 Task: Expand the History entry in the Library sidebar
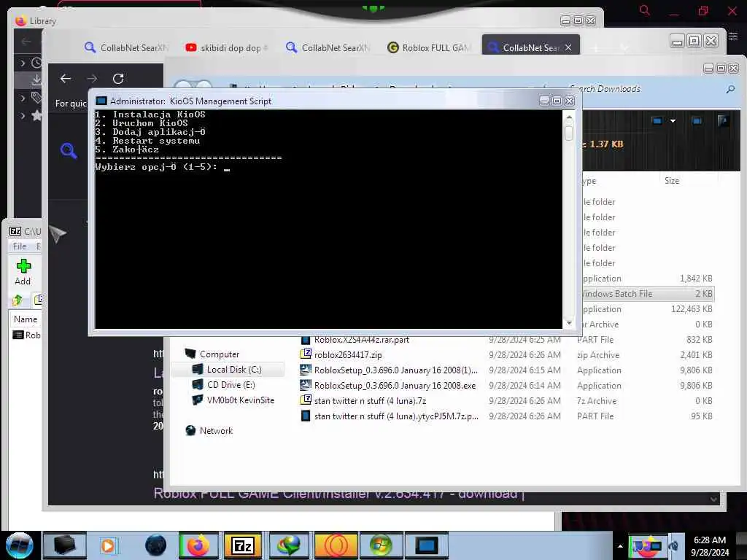(23, 63)
